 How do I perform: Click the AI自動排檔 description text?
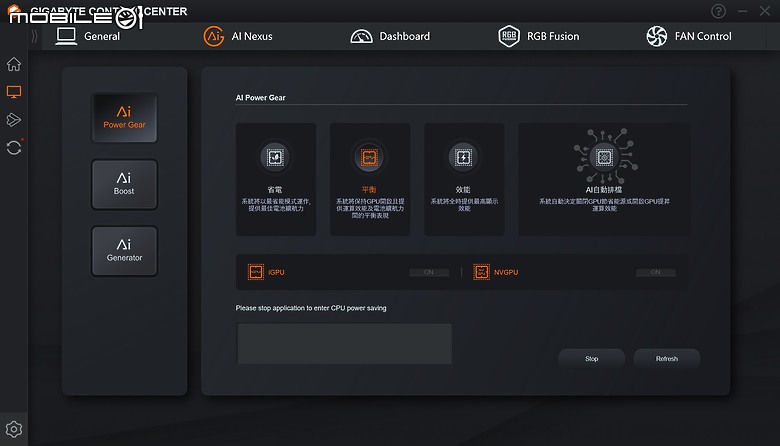[604, 205]
